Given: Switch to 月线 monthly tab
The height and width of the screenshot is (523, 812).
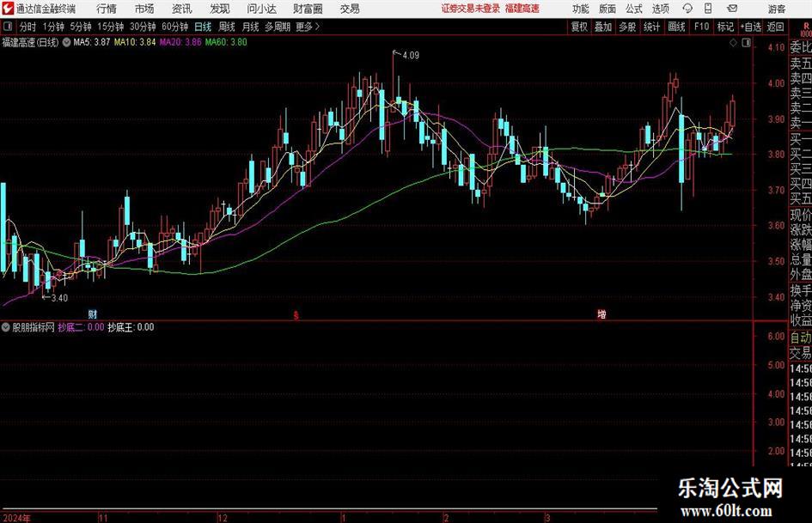Looking at the screenshot, I should pyautogui.click(x=250, y=27).
